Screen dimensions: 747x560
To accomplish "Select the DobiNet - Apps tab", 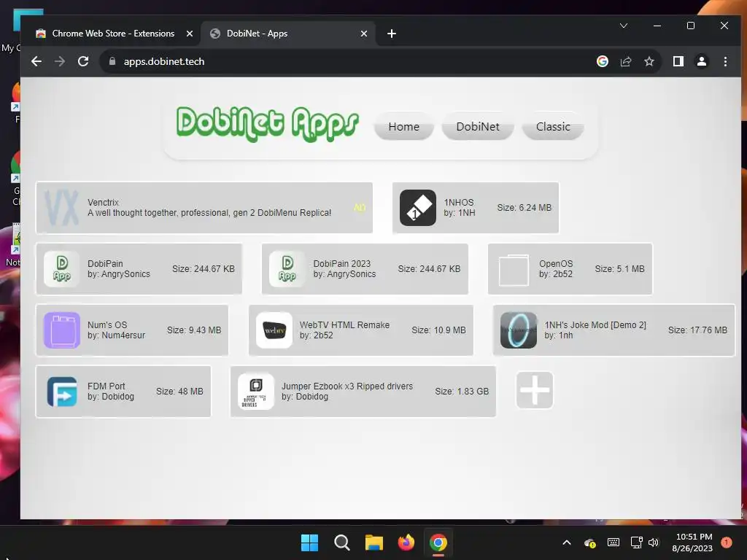I will (x=287, y=34).
